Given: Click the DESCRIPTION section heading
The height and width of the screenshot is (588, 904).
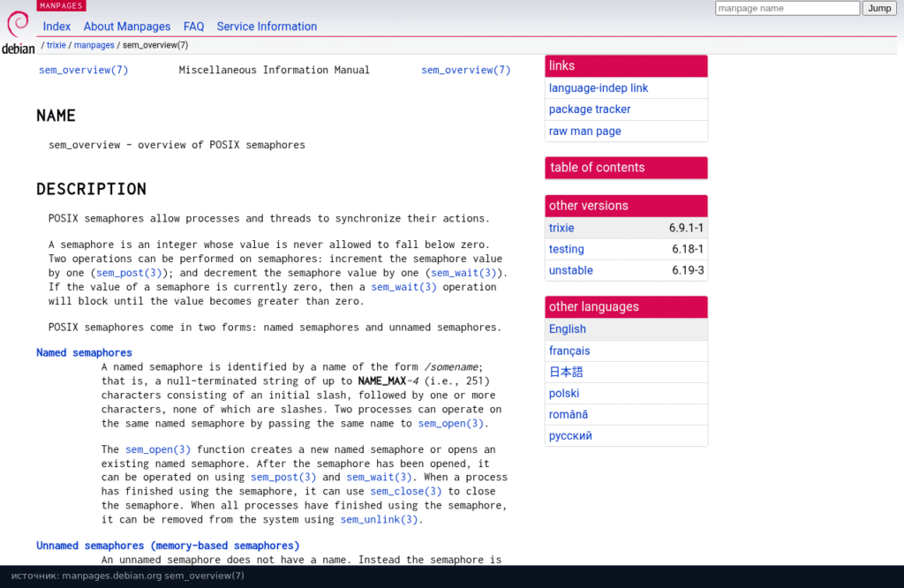Looking at the screenshot, I should [x=91, y=189].
